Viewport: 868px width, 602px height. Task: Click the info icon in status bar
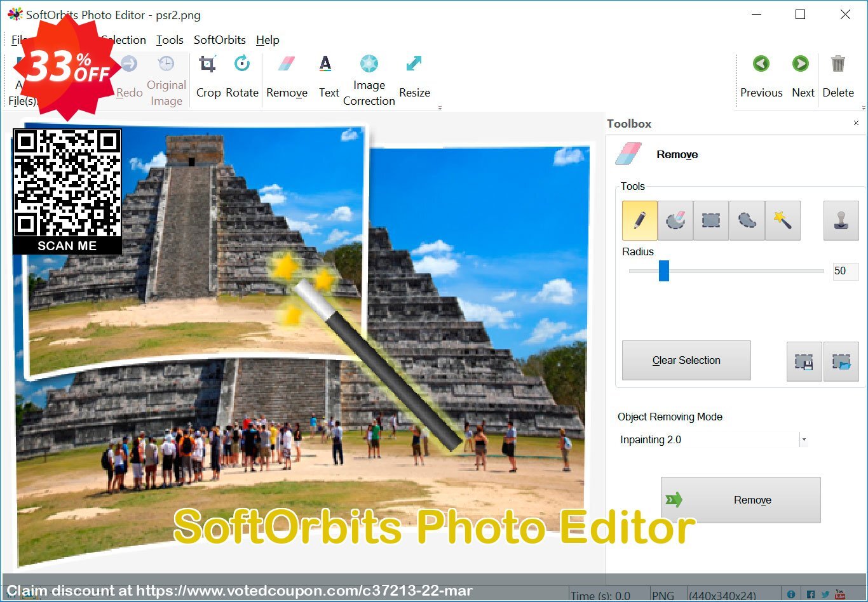(791, 595)
